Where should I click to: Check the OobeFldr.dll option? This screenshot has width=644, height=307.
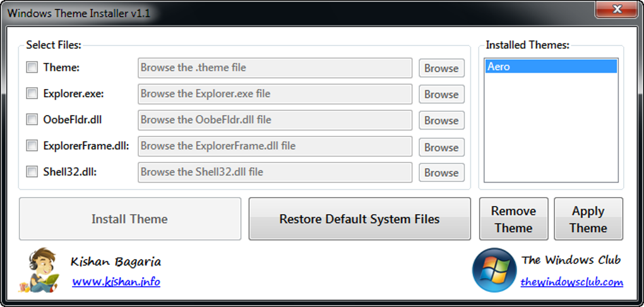(32, 119)
